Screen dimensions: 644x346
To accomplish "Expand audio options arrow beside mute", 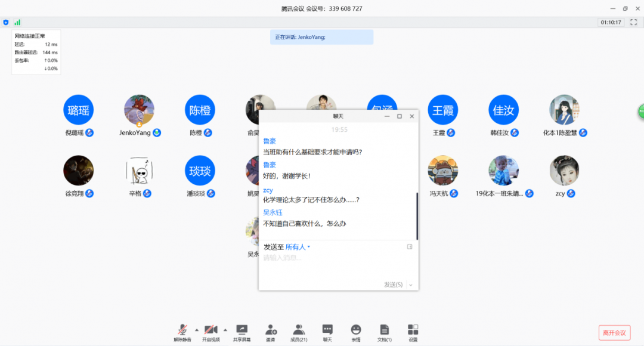I will (197, 329).
